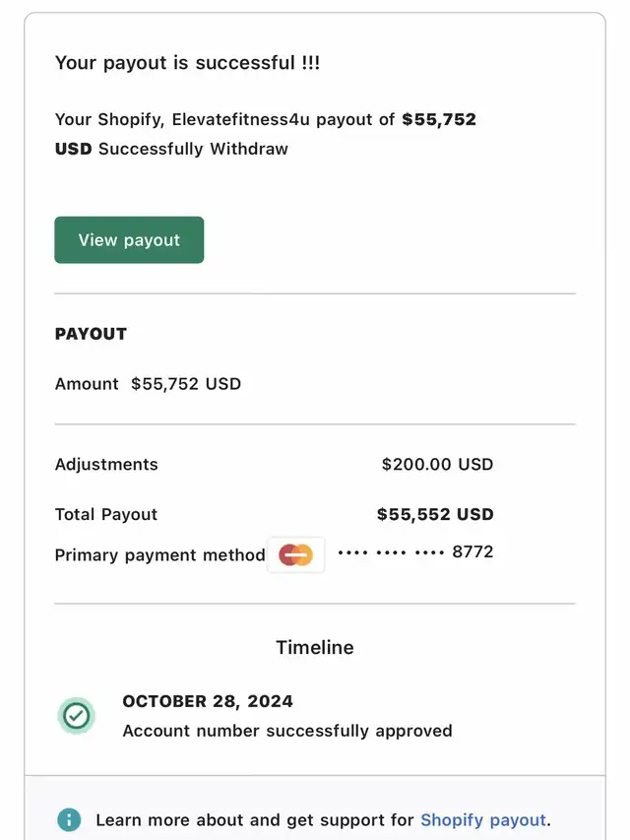Click the 'Successfully Withdraw' text

click(193, 149)
